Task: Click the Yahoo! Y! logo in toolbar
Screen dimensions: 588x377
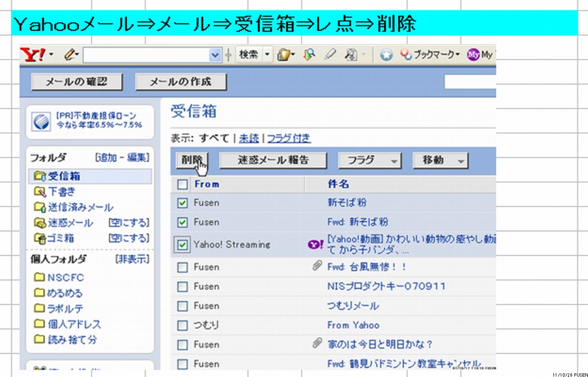Action: coord(33,55)
